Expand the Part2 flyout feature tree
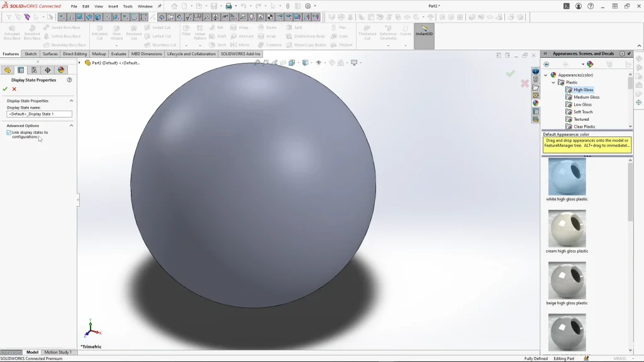The image size is (644, 362). coord(80,63)
